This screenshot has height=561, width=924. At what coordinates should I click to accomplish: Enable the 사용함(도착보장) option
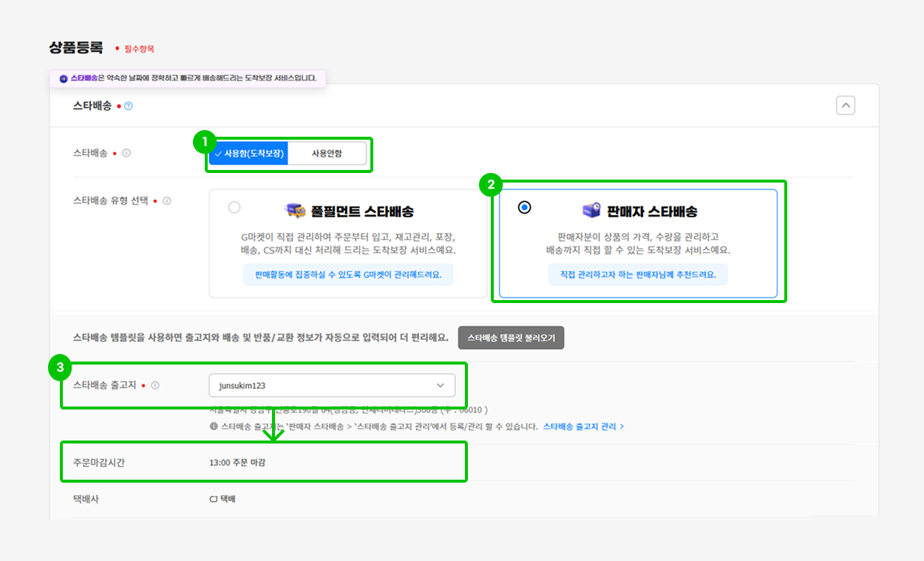pyautogui.click(x=249, y=153)
